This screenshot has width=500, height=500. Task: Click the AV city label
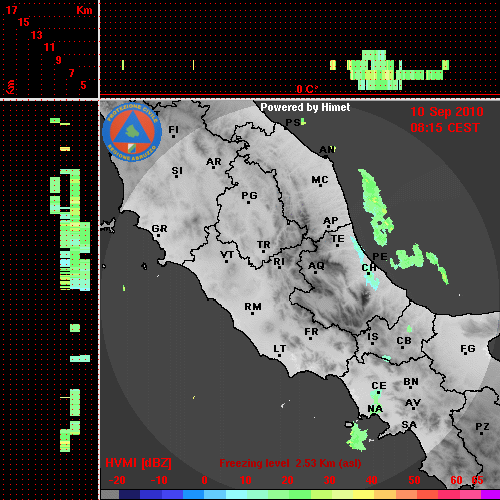click(x=413, y=403)
